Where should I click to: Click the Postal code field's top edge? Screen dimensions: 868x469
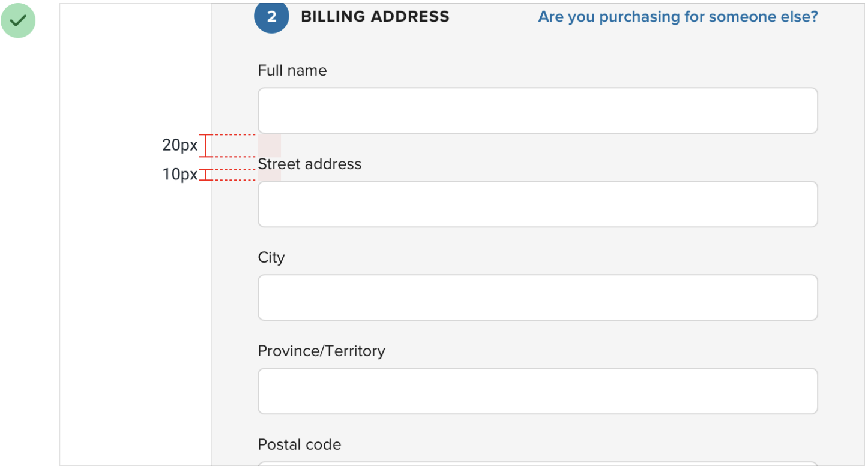[x=537, y=464]
